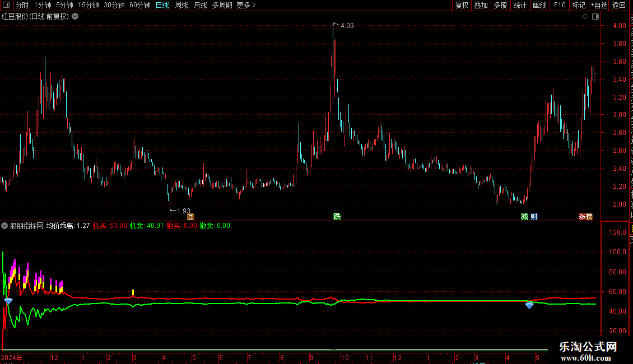Image resolution: width=633 pixels, height=364 pixels.
Task: Click the month 9 marker on time axis
Action: tap(311, 357)
